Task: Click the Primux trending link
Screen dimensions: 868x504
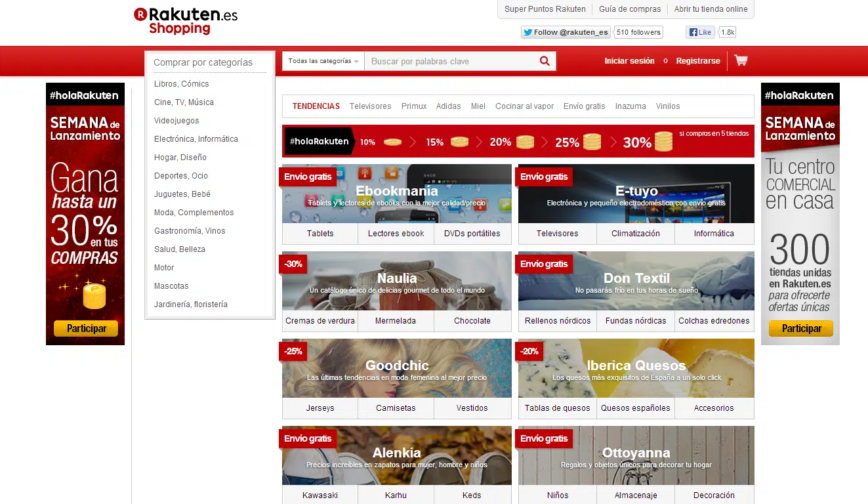Action: pos(414,106)
